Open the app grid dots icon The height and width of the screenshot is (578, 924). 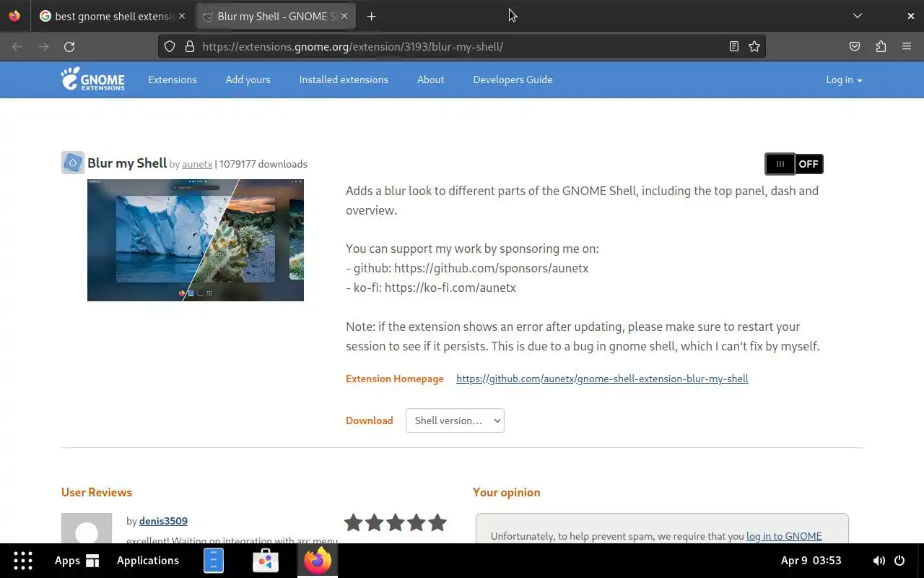click(x=23, y=561)
